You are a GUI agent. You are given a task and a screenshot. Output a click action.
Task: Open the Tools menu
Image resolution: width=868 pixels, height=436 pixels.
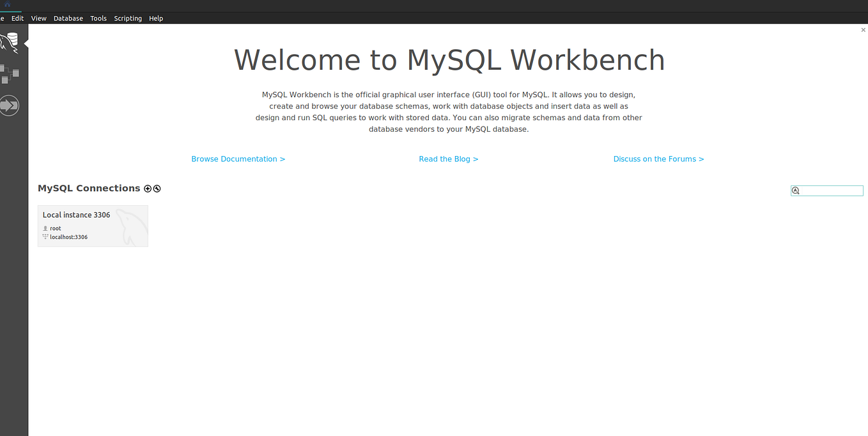click(x=98, y=18)
